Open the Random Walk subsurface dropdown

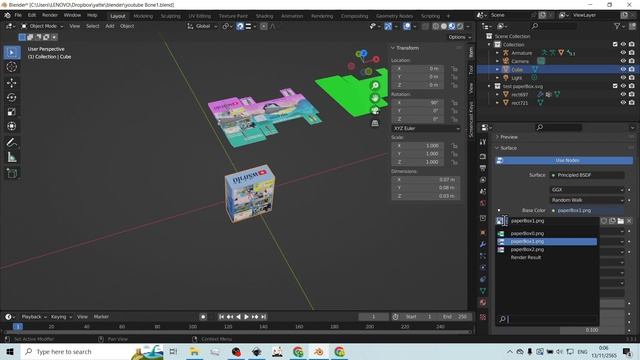(x=587, y=200)
